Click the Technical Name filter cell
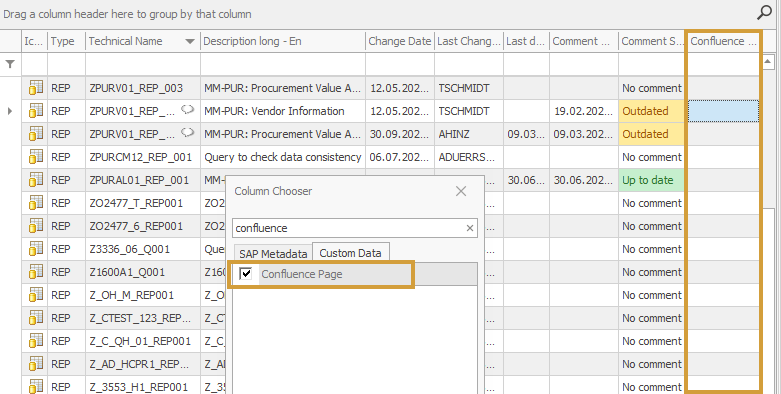The height and width of the screenshot is (394, 781). tap(143, 64)
